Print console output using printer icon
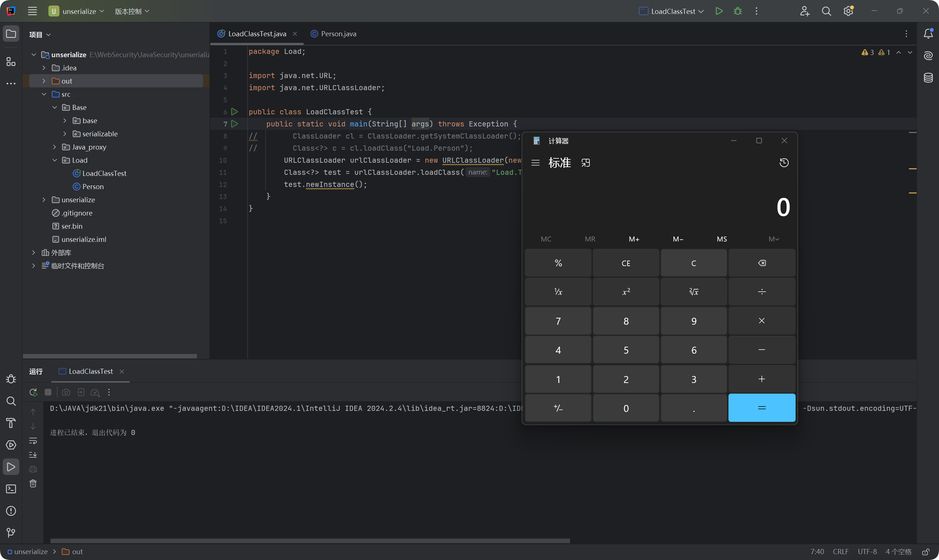The image size is (939, 560). coord(33,469)
